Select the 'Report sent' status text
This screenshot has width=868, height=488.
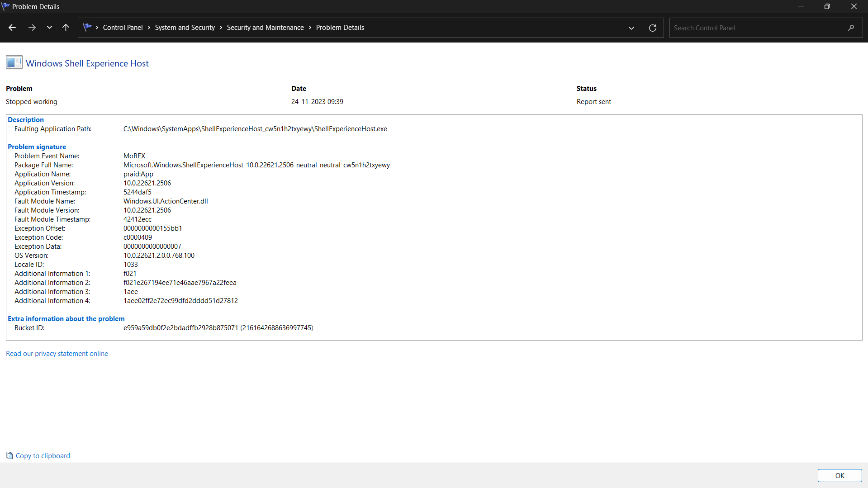[593, 102]
